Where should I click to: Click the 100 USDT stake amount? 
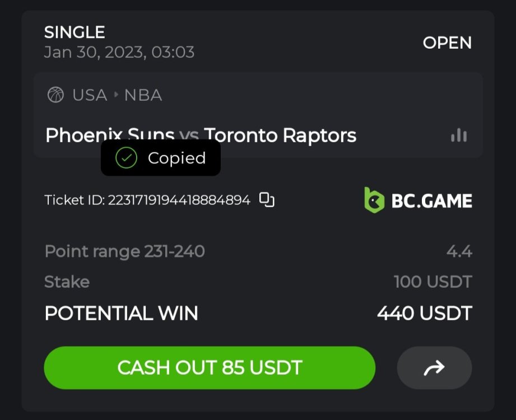tap(433, 282)
